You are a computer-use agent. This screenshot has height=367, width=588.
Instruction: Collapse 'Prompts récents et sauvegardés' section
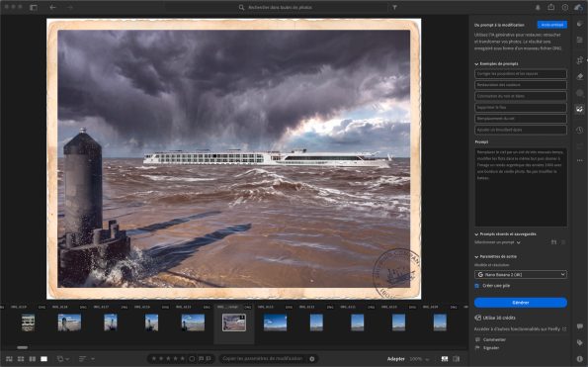[x=476, y=234]
